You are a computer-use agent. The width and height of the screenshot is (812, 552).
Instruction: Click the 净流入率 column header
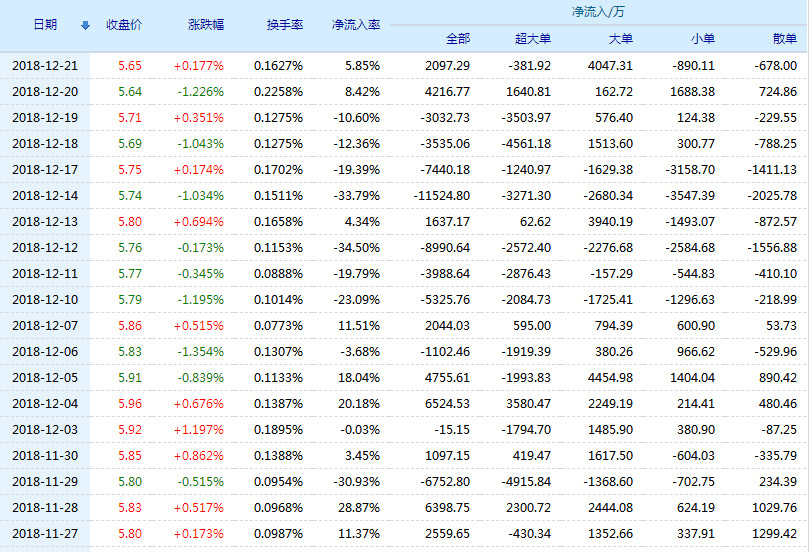point(356,25)
